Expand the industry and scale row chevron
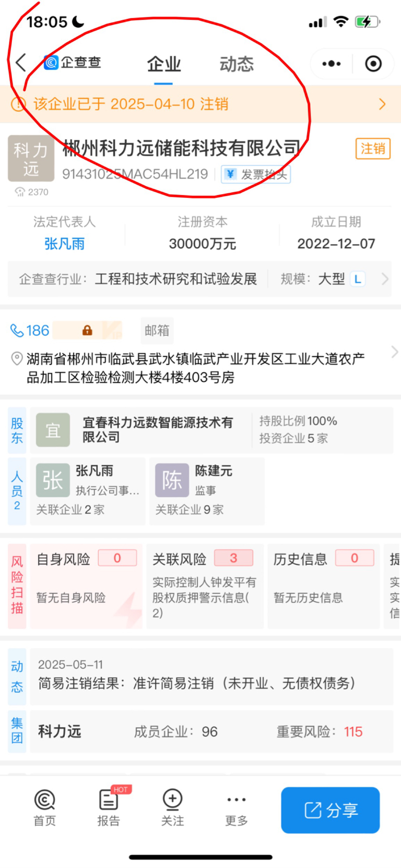The height and width of the screenshot is (868, 401). click(385, 279)
